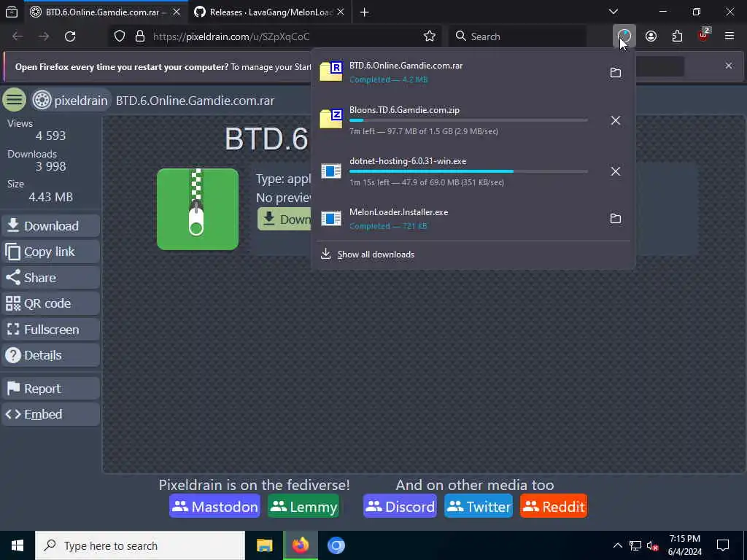Close the BTD.6.Online.Gamdie.com.rar tab
The width and height of the screenshot is (747, 560).
[x=177, y=12]
